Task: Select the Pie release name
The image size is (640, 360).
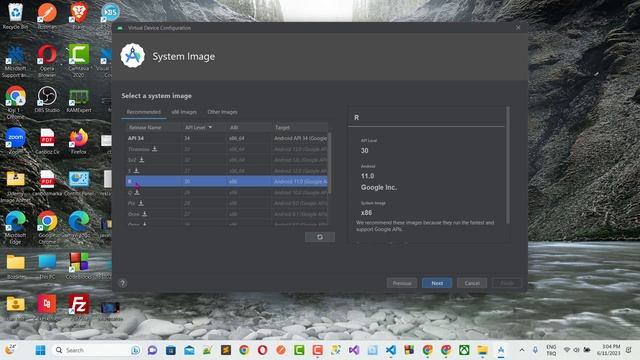Action: pyautogui.click(x=131, y=203)
